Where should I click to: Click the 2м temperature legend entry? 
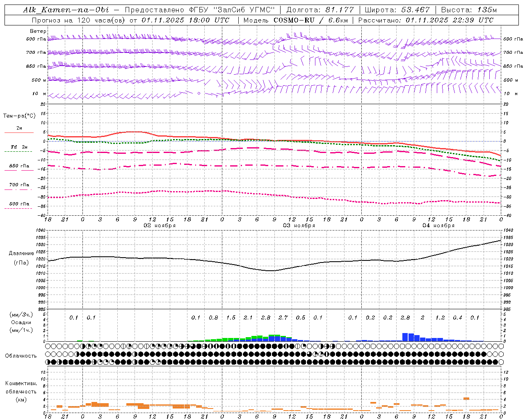pos(19,128)
